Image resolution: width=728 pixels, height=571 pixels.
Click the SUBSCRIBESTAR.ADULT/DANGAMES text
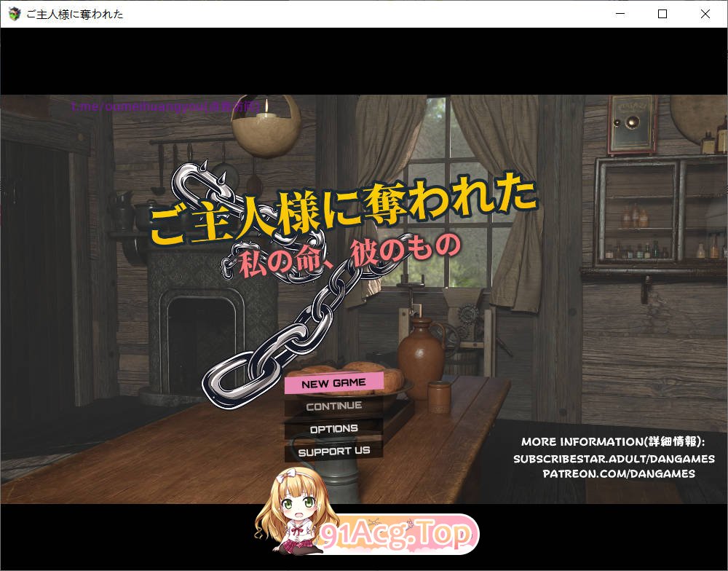pyautogui.click(x=614, y=459)
